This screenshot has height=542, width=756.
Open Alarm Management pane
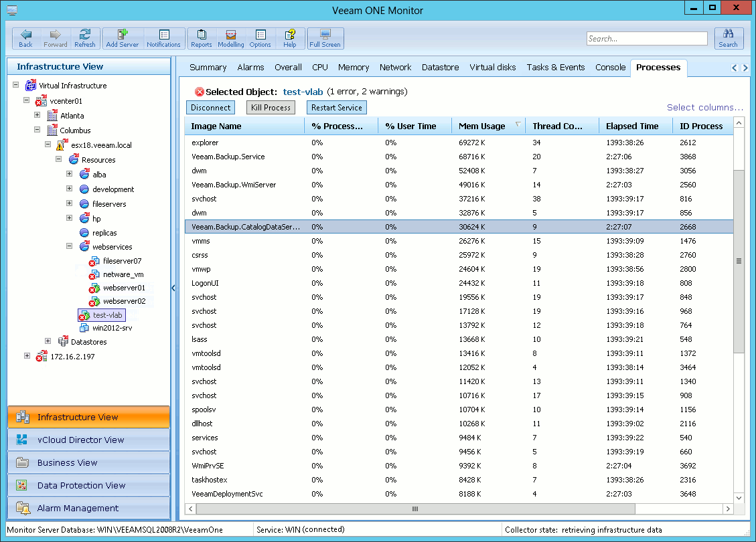88,508
